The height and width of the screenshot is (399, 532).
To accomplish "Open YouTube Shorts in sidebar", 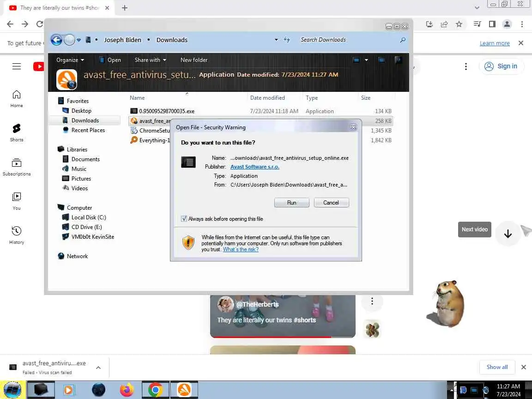I will [x=16, y=133].
